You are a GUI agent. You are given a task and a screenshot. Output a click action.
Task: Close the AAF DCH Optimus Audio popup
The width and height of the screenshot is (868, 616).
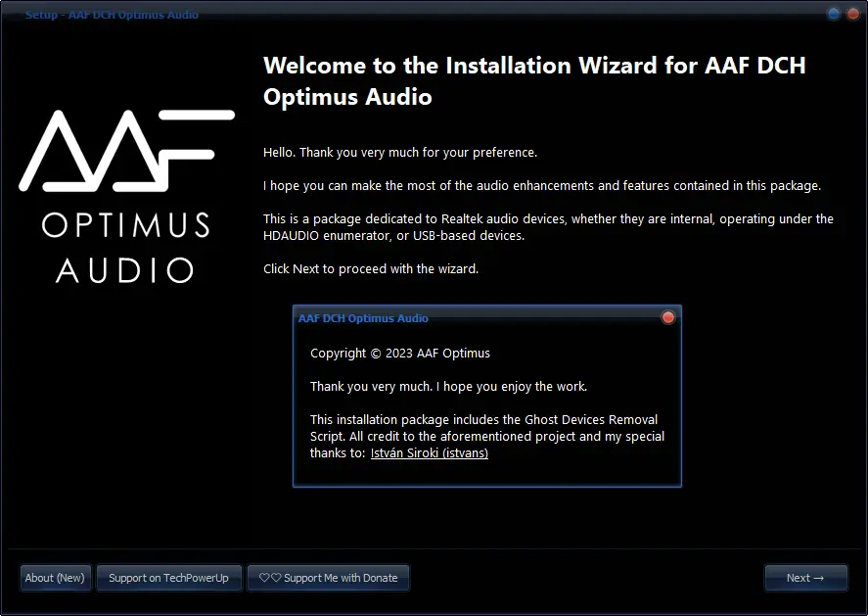click(668, 317)
